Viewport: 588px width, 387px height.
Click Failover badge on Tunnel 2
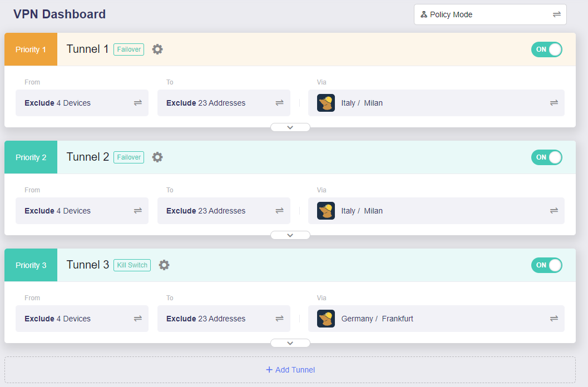(129, 157)
